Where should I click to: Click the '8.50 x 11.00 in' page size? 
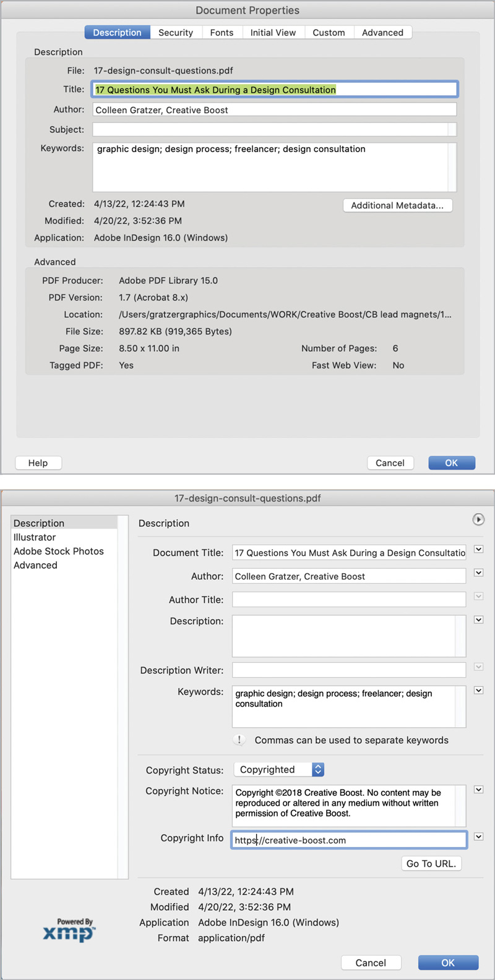click(149, 348)
